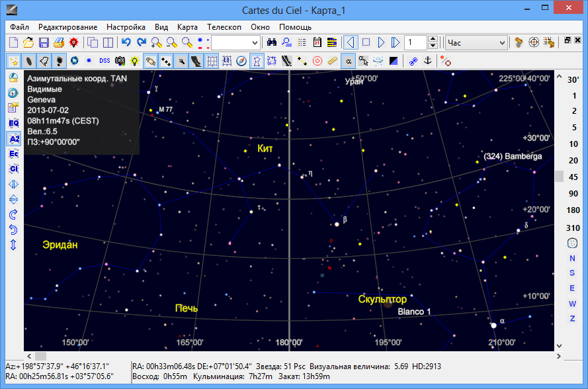Click the binoculars search icon

271,43
